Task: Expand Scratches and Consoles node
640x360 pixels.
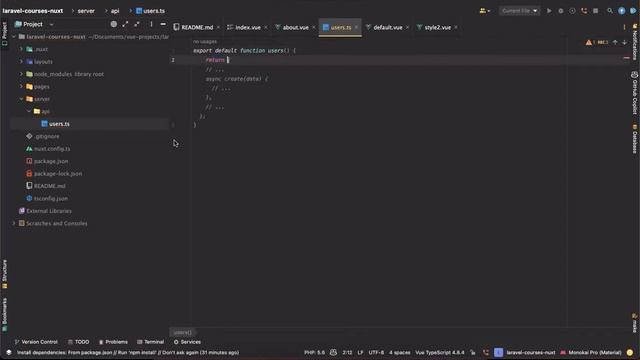Action: (14, 223)
